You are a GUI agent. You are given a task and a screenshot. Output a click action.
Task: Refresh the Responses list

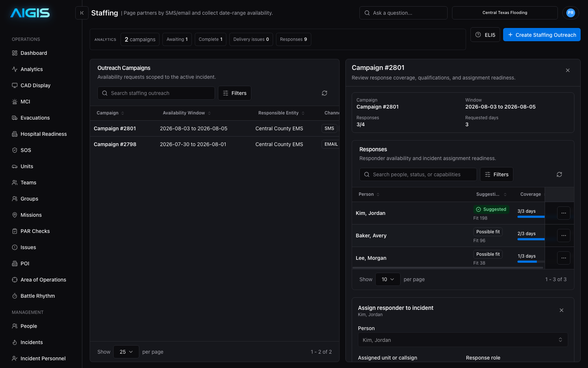559,174
